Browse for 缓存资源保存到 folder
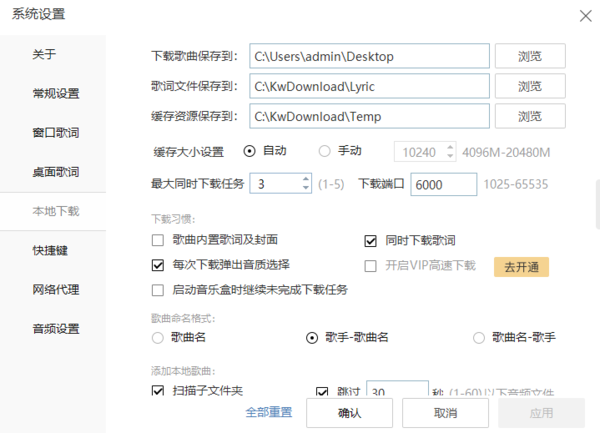 click(529, 117)
